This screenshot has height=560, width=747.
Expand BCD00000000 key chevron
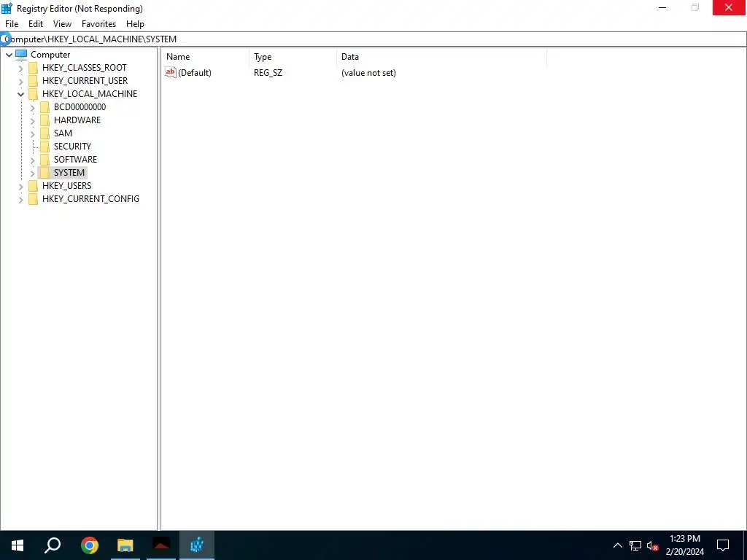point(32,108)
